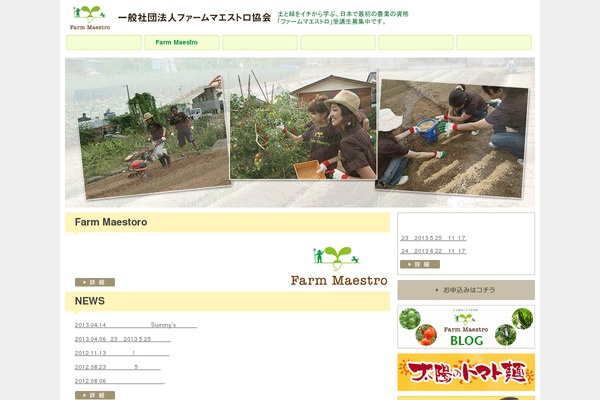Open the 2013.6.22 schedule link in sidebar

[x=433, y=251]
